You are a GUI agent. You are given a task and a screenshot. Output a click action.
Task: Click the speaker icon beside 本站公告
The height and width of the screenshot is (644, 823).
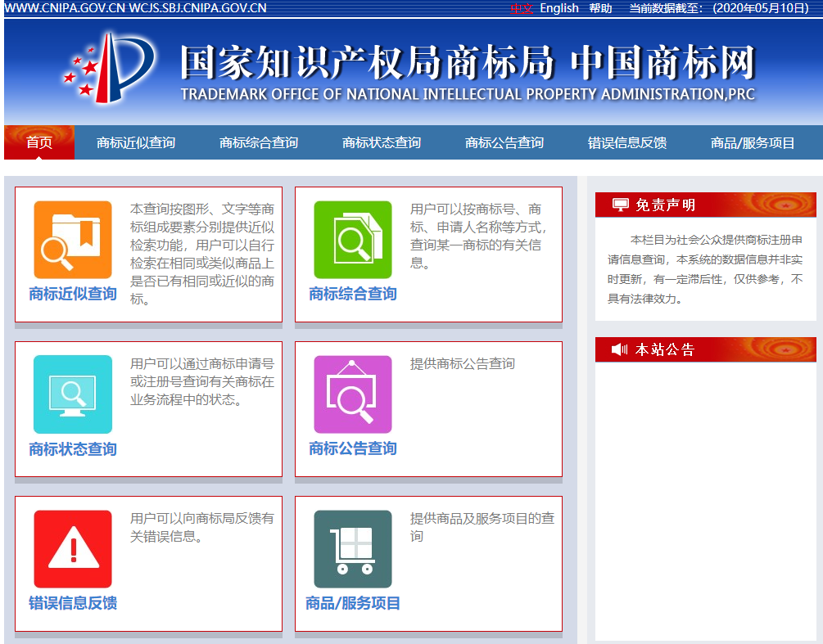[619, 349]
